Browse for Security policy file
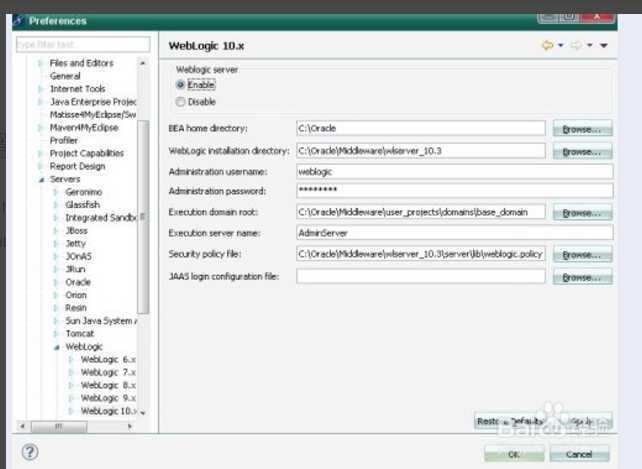 click(x=582, y=254)
